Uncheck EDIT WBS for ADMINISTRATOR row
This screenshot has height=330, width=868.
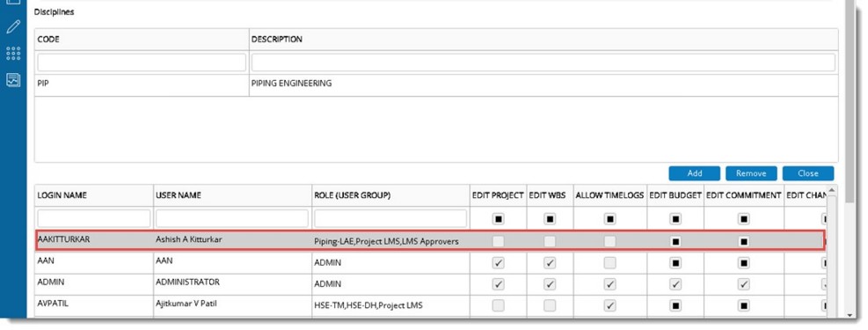550,284
